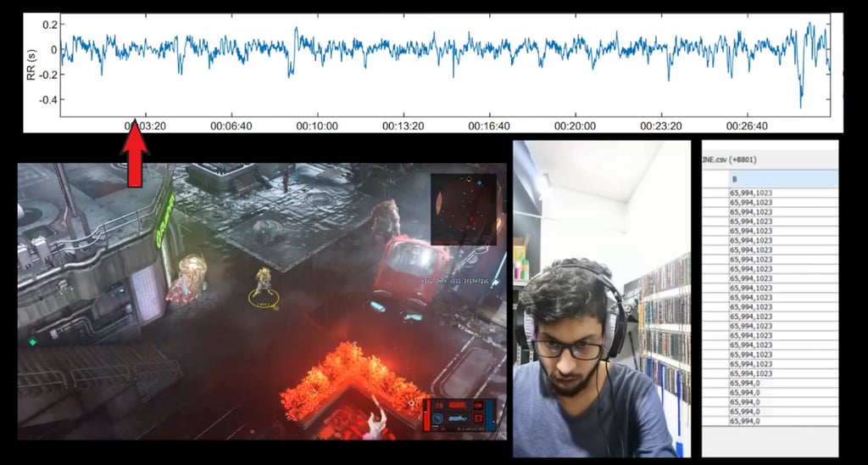Click the green neon sign on building

[165, 221]
